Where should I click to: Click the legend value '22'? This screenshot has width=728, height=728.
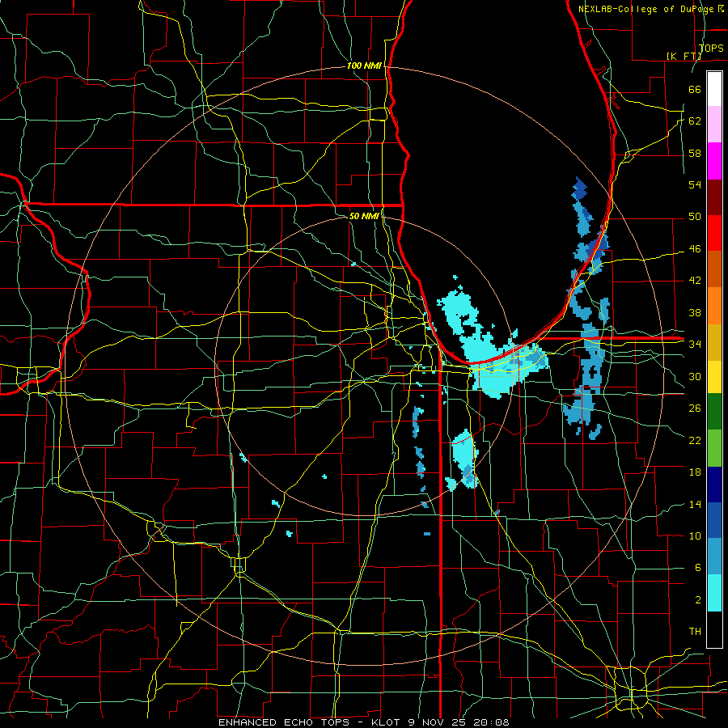(695, 440)
